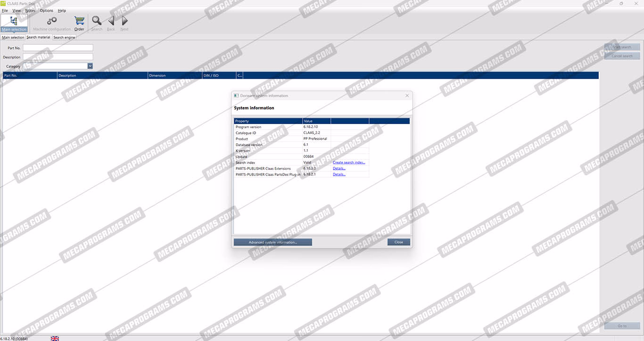
Task: Switch to the Search engine tab
Action: pyautogui.click(x=64, y=37)
